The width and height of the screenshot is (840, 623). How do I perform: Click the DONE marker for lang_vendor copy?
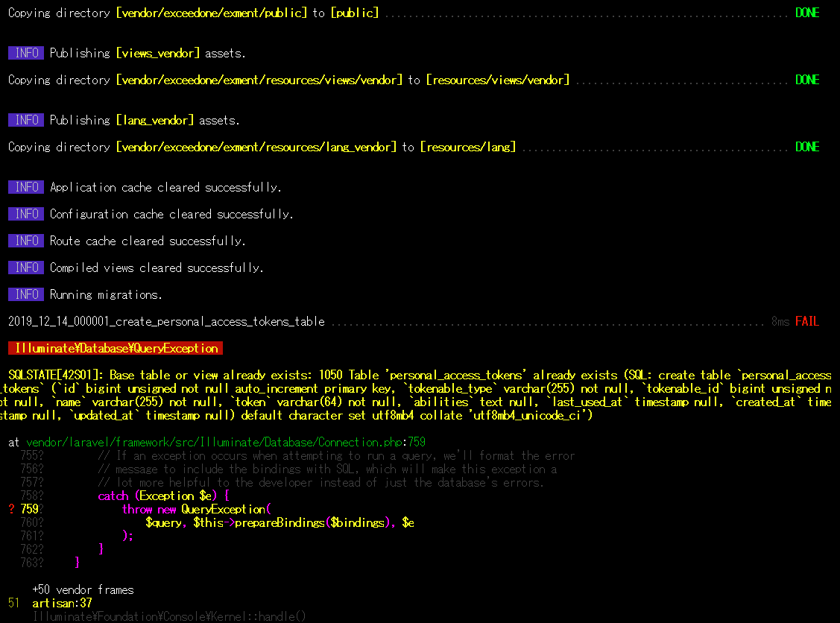pyautogui.click(x=807, y=147)
